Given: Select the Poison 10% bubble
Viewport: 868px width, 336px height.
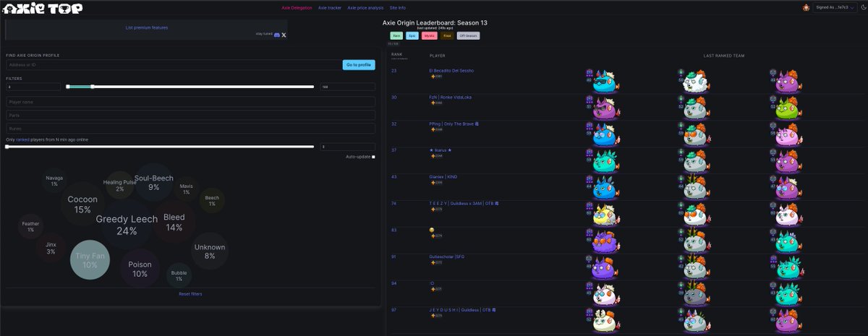Looking at the screenshot, I should (x=140, y=269).
